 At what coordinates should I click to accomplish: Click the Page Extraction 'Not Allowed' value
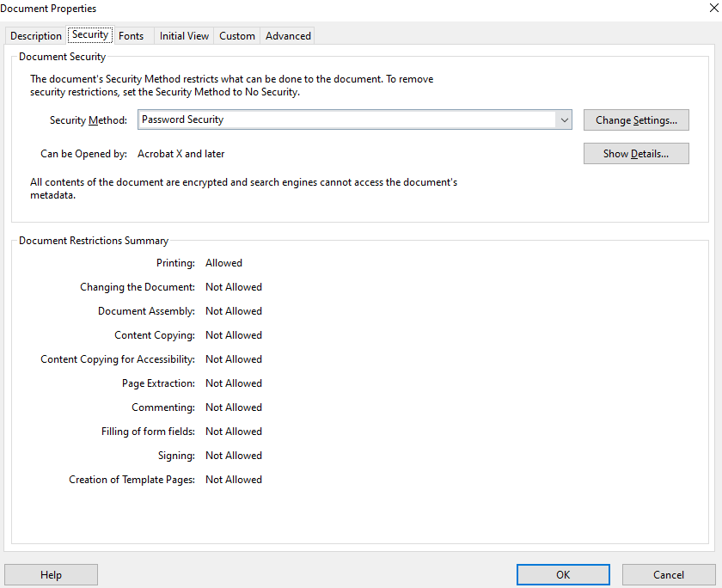click(x=234, y=383)
